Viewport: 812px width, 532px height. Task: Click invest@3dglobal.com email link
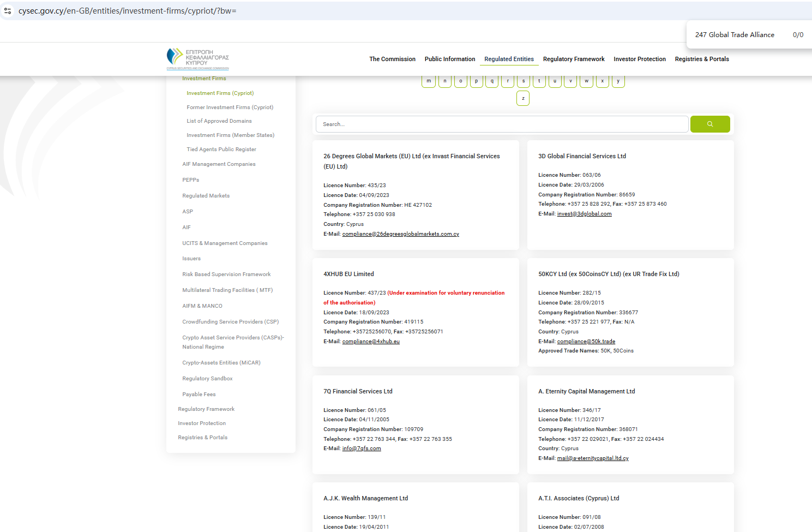click(x=584, y=214)
